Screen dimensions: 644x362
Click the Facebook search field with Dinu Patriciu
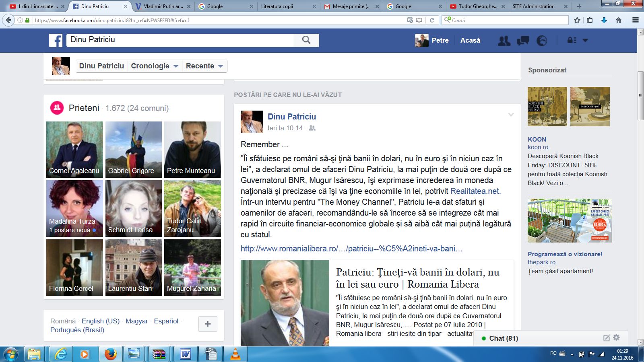tap(180, 40)
